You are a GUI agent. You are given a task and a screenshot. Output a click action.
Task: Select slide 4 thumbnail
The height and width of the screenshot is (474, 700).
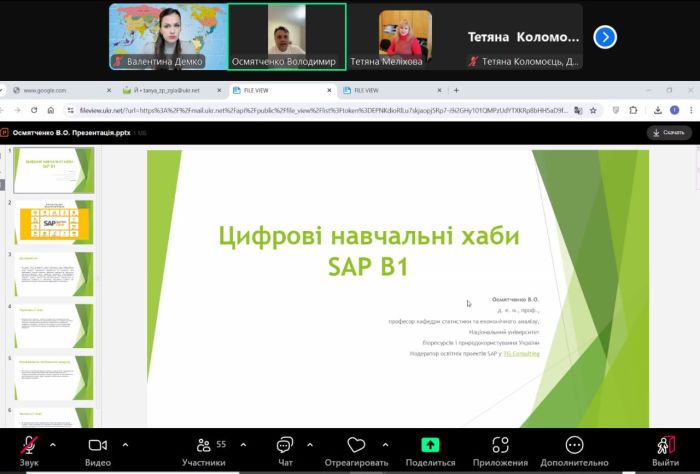tap(54, 326)
